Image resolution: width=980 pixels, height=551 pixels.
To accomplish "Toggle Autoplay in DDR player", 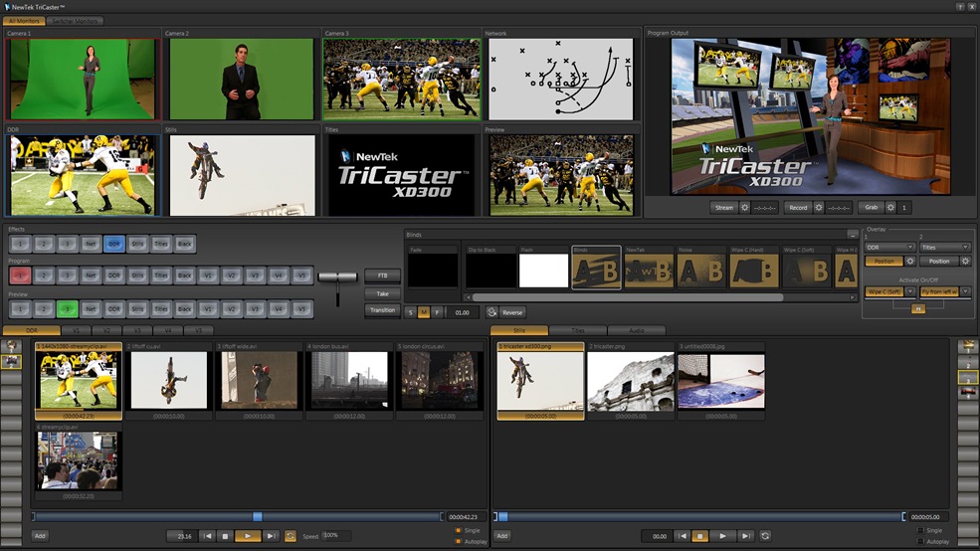I will 458,541.
